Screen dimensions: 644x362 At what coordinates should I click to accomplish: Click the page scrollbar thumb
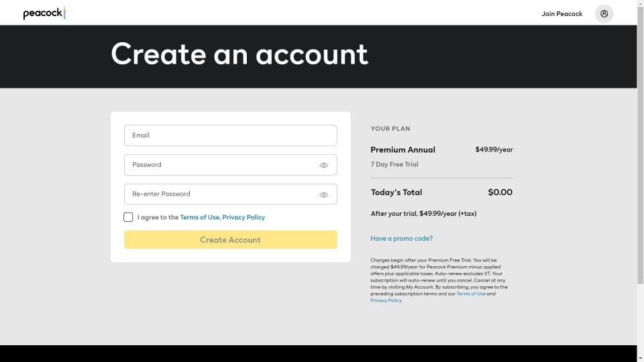(640, 143)
